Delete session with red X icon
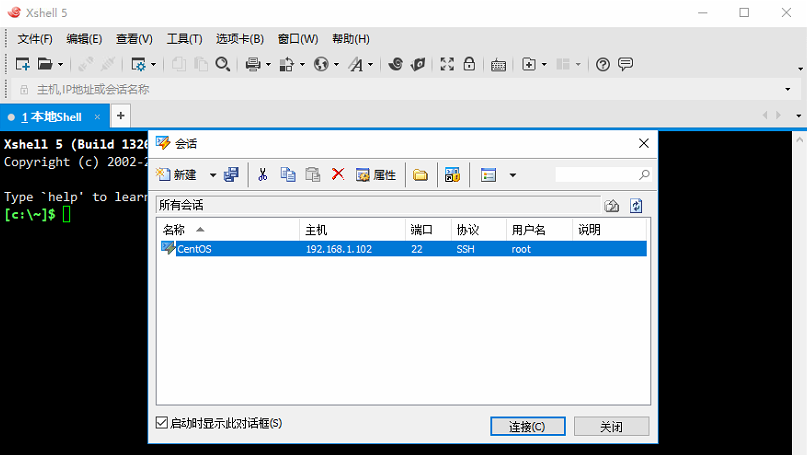This screenshot has height=455, width=807. (338, 174)
